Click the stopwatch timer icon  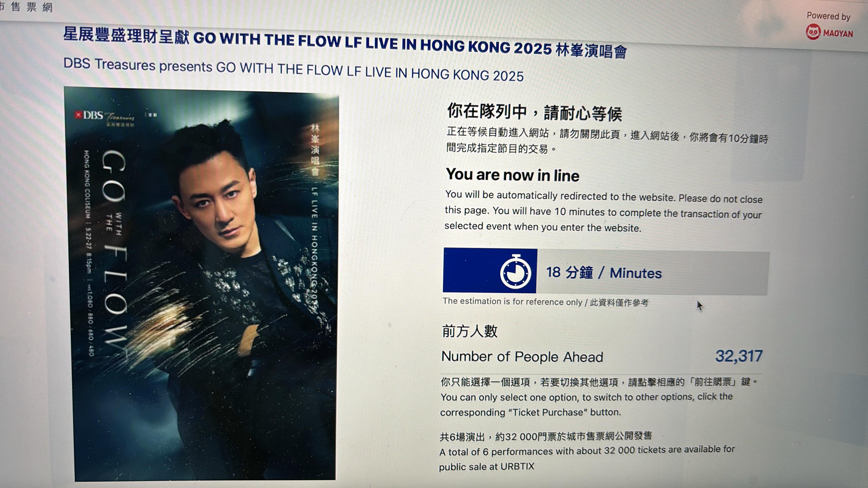pos(516,272)
